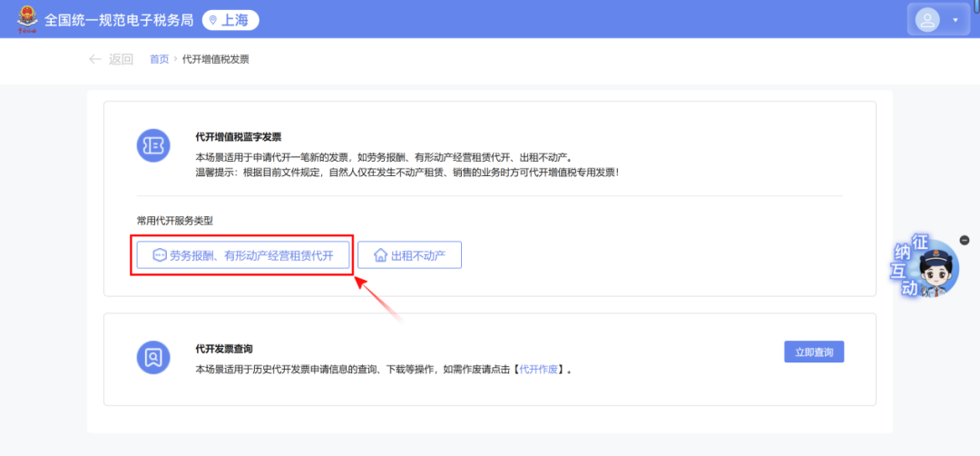This screenshot has width=980, height=456.
Task: Open the user avatar profile icon
Action: pos(927,19)
